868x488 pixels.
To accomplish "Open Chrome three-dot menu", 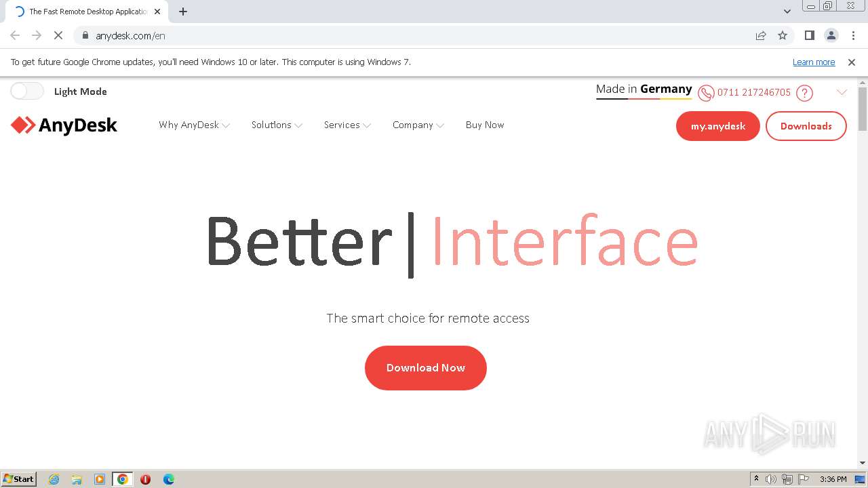I will click(x=853, y=35).
